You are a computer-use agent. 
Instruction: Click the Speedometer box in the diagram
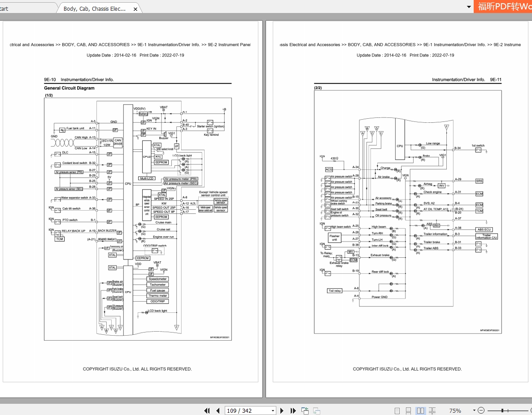[158, 279]
